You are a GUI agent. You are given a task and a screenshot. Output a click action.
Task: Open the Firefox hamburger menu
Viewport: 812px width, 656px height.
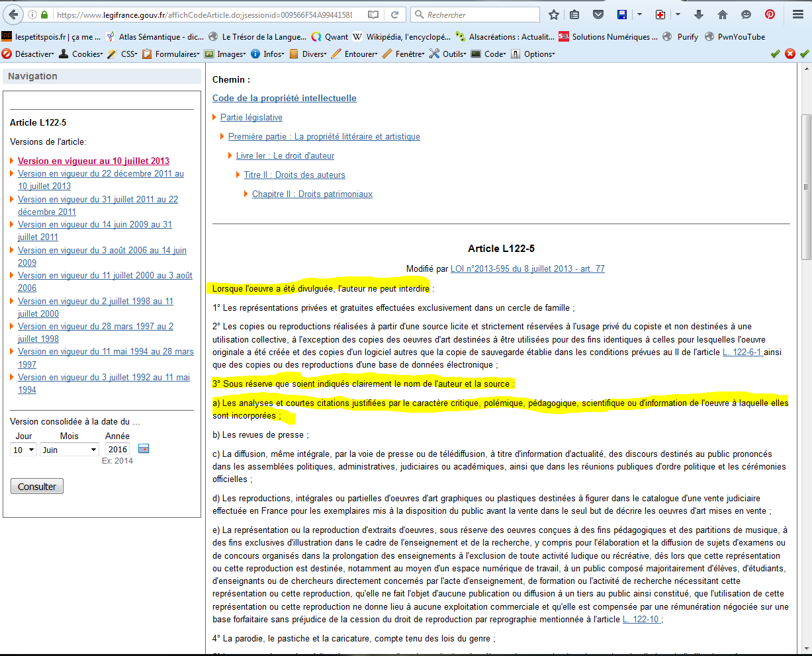point(798,15)
